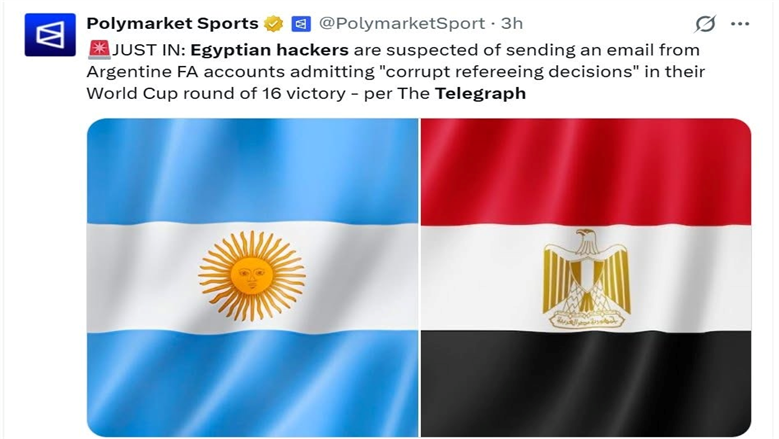This screenshot has width=779, height=439.
Task: Open the three-dot more options menu
Action: coord(740,24)
